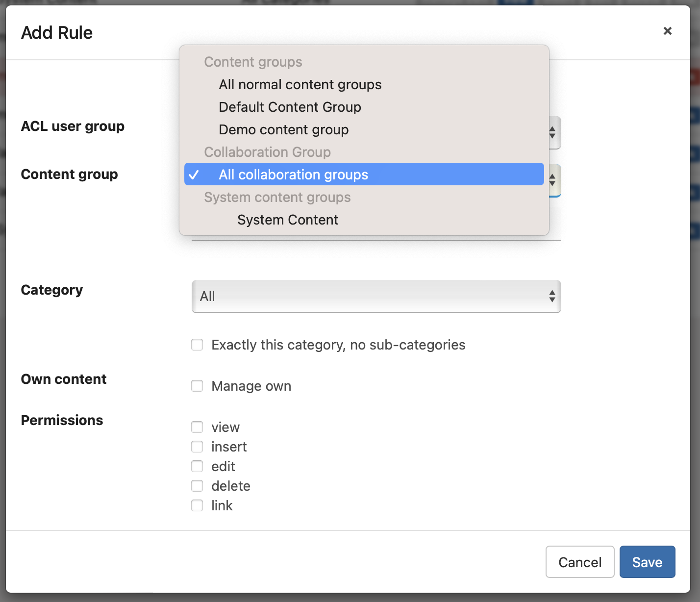Viewport: 700px width, 602px height.
Task: Choose 'Default Content Group' from list
Action: pyautogui.click(x=290, y=107)
